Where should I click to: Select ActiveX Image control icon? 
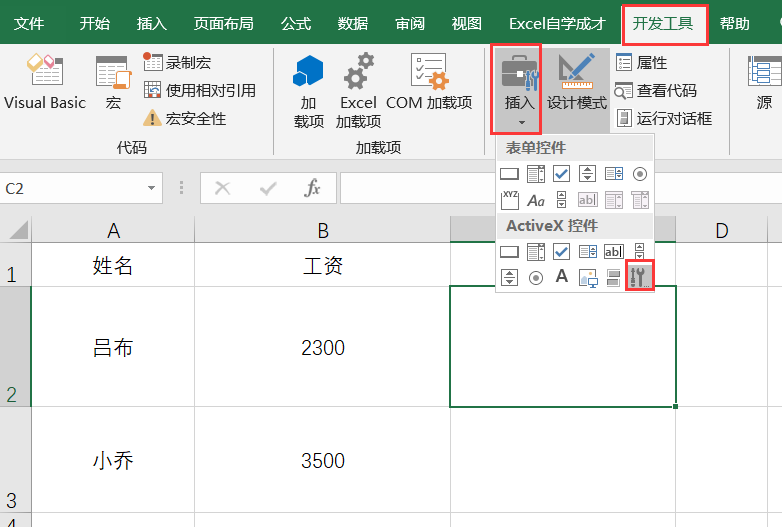pos(588,278)
